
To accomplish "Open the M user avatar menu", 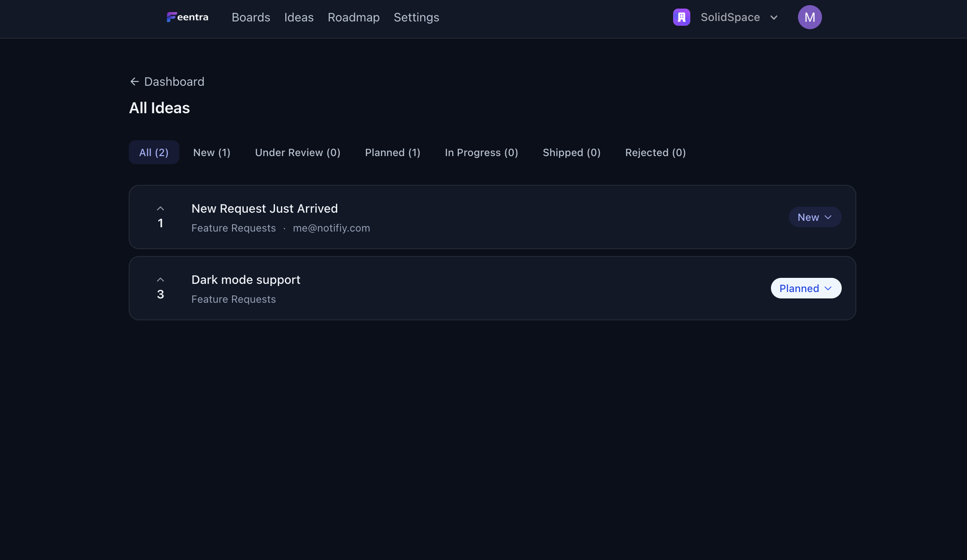I will click(810, 17).
